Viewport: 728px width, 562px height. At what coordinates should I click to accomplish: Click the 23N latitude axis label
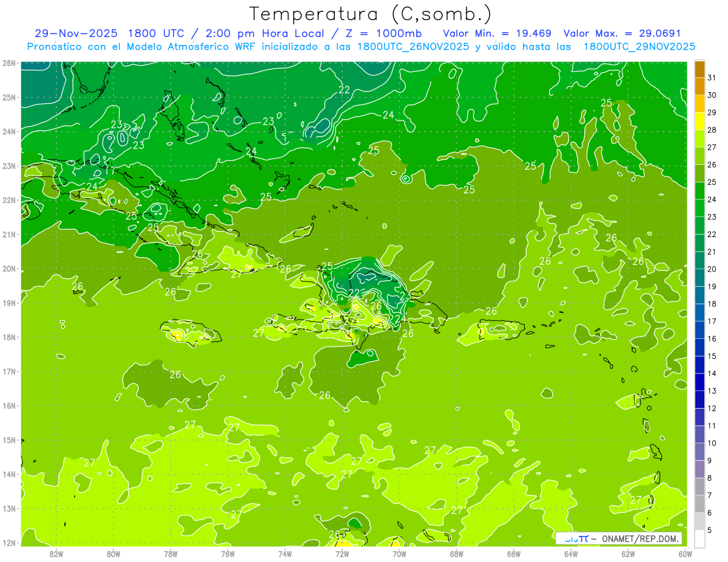coord(8,166)
